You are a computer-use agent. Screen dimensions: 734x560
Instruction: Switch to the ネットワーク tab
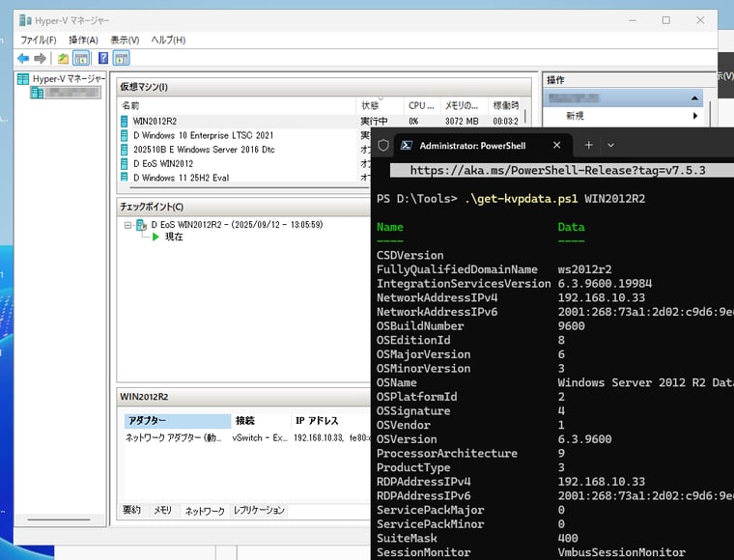[x=205, y=511]
